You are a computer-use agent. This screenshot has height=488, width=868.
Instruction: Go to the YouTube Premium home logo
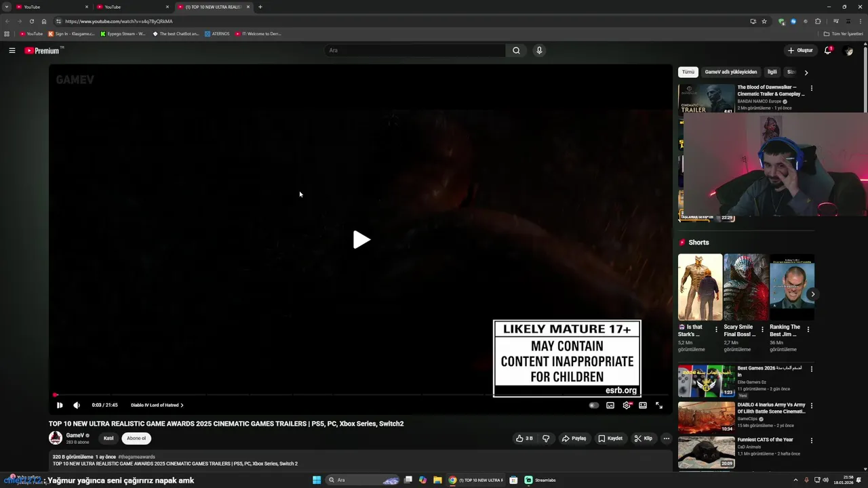click(42, 51)
